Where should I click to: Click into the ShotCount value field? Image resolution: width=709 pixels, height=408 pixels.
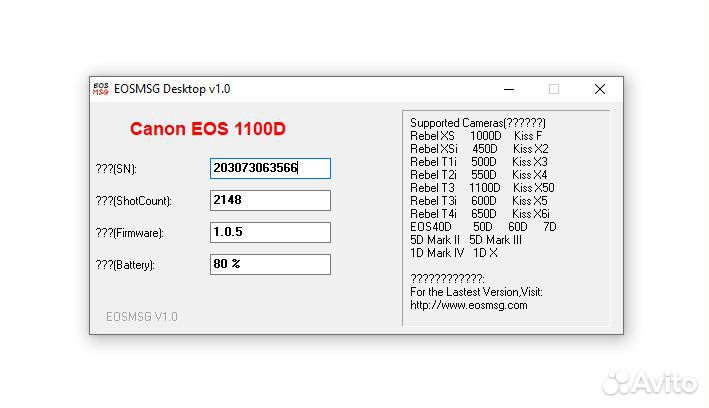click(270, 200)
